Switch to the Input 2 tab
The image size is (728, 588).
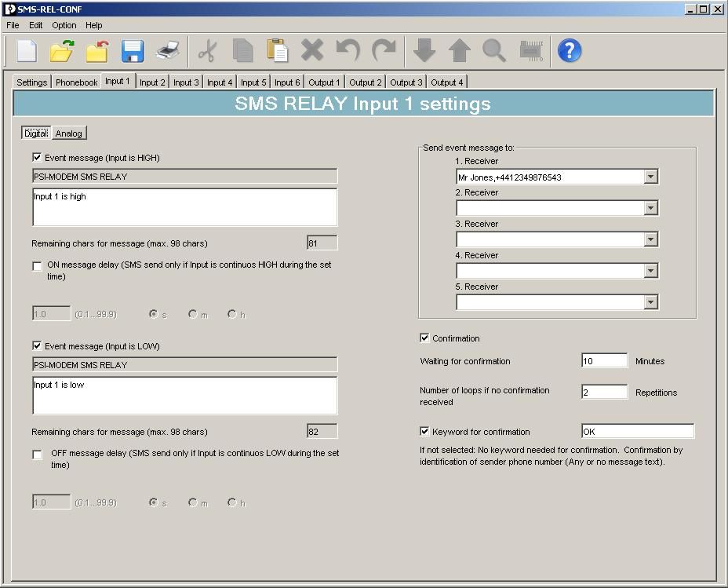click(152, 82)
